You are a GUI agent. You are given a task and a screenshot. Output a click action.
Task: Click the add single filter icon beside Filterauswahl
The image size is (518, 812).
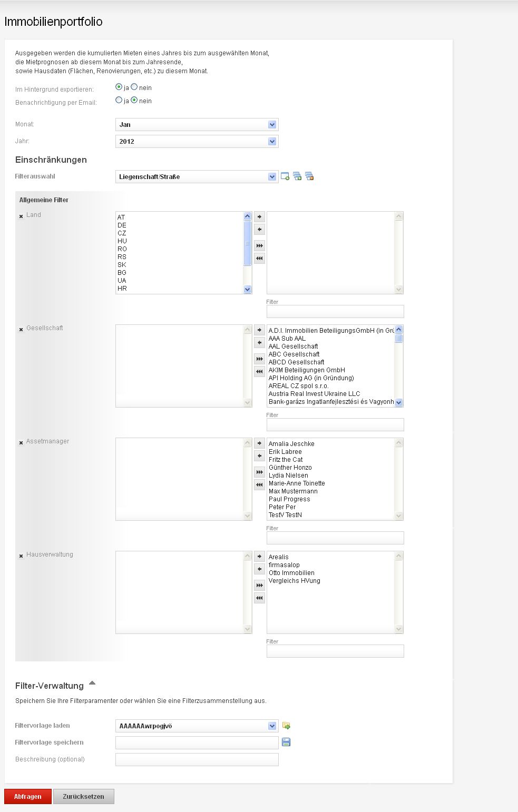tap(285, 176)
